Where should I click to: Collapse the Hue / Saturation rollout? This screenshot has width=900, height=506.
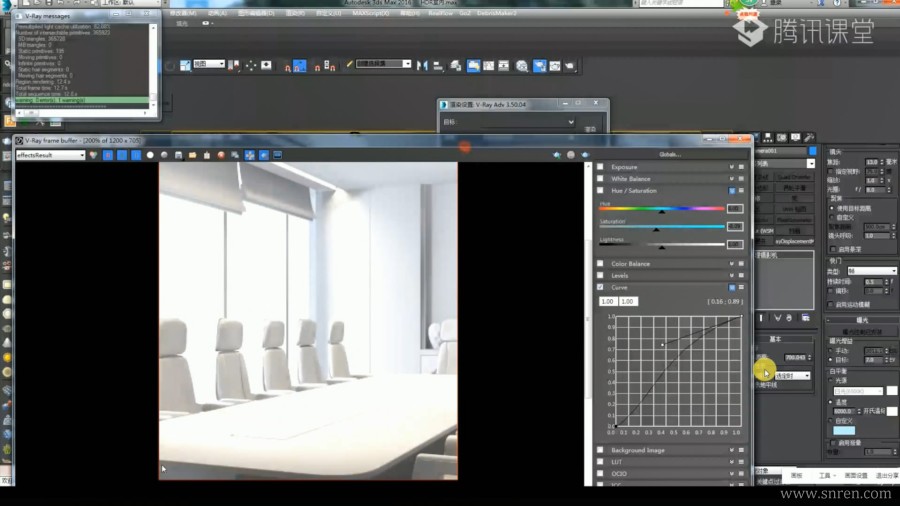click(732, 190)
